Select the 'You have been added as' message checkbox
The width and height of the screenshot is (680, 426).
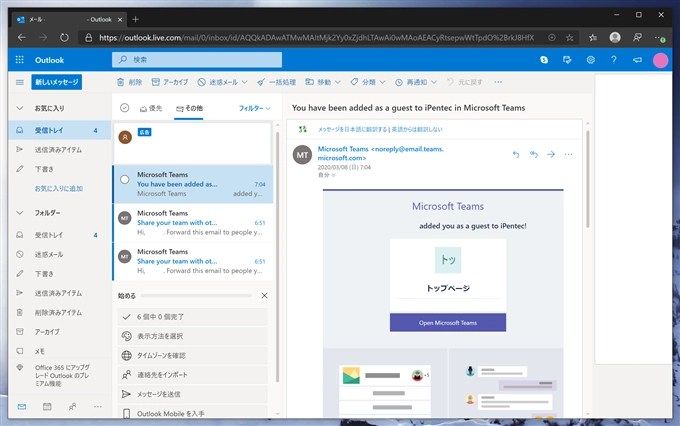(x=124, y=179)
